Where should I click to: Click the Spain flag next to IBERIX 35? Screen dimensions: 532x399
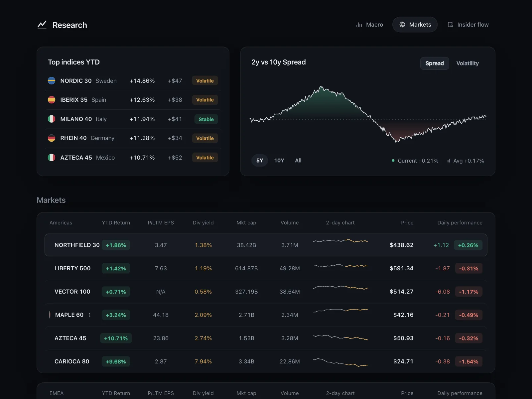[52, 100]
